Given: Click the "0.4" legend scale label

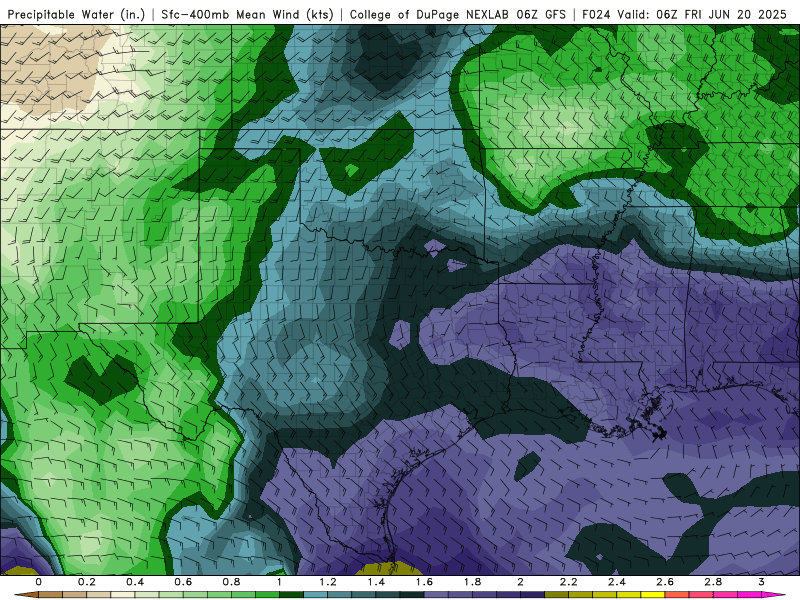Looking at the screenshot, I should [135, 582].
